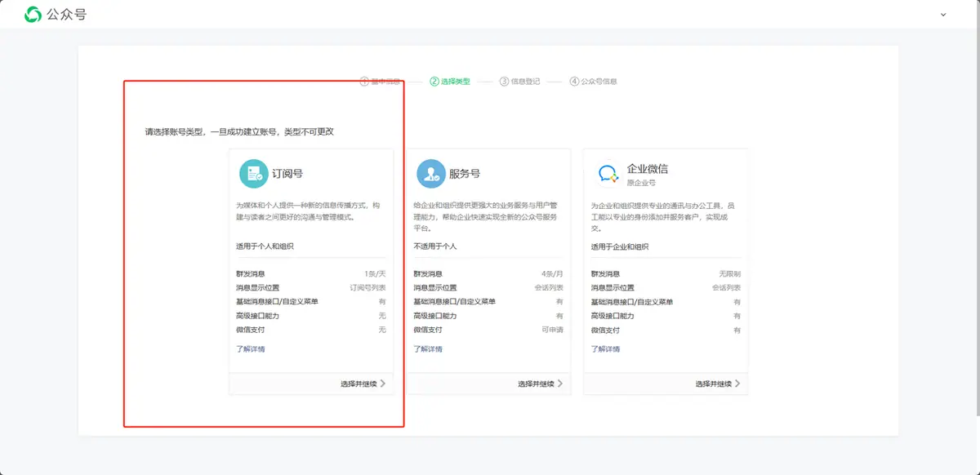Click the 订阅号 card title
980x475 pixels.
click(287, 174)
